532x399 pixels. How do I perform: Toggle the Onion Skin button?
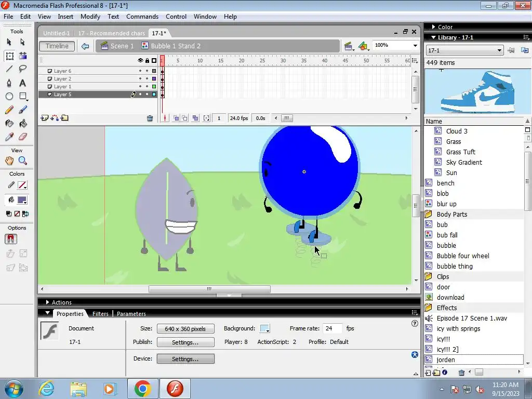pyautogui.click(x=177, y=118)
